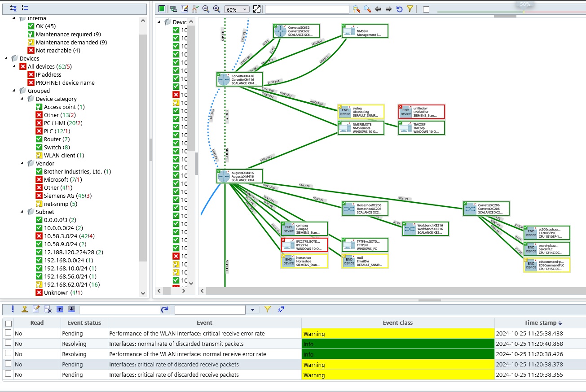
Task: Click the event list filter funnel icon
Action: [x=268, y=309]
